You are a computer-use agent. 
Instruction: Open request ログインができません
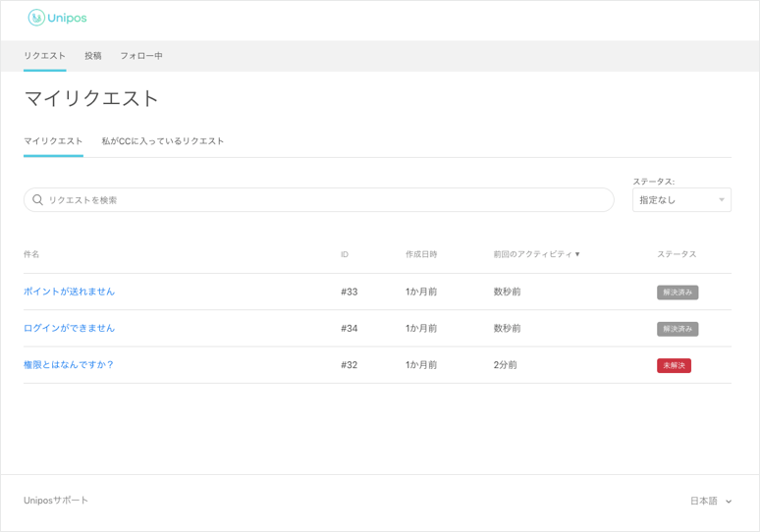69,328
